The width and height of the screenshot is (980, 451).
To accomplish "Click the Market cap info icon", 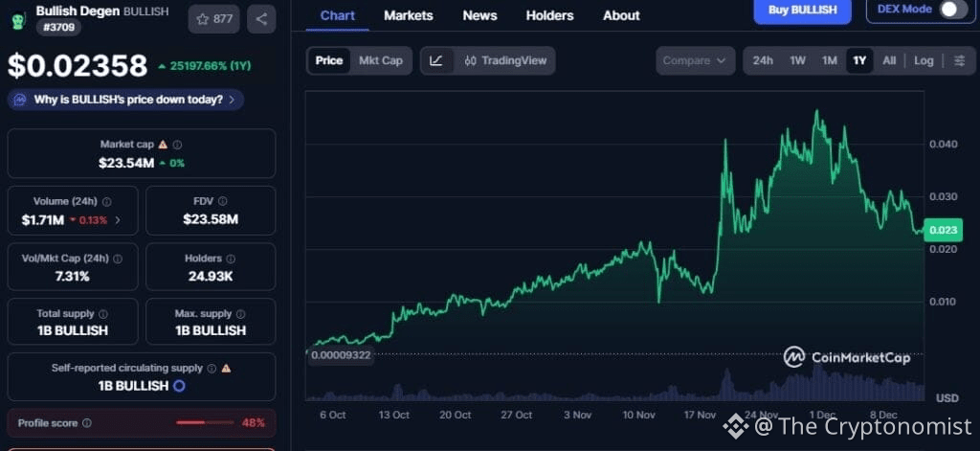I will click(177, 145).
